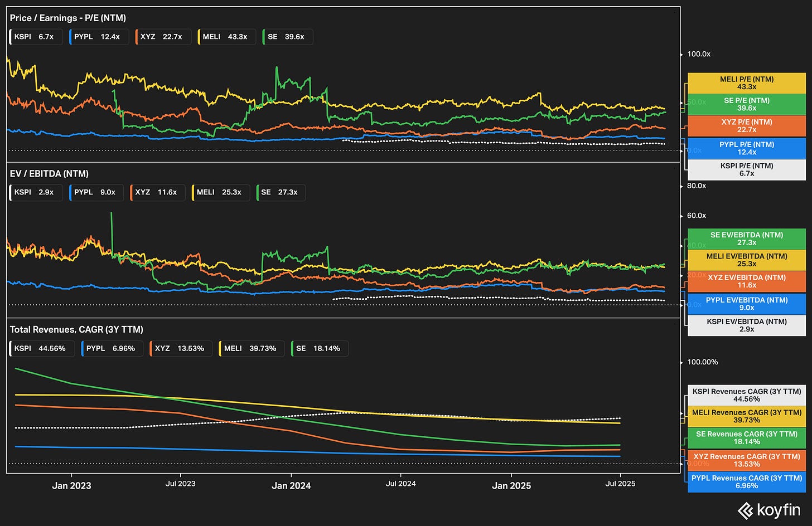
Task: Pick the SE Revenues CAGR 18.14% label
Action: pyautogui.click(x=747, y=437)
